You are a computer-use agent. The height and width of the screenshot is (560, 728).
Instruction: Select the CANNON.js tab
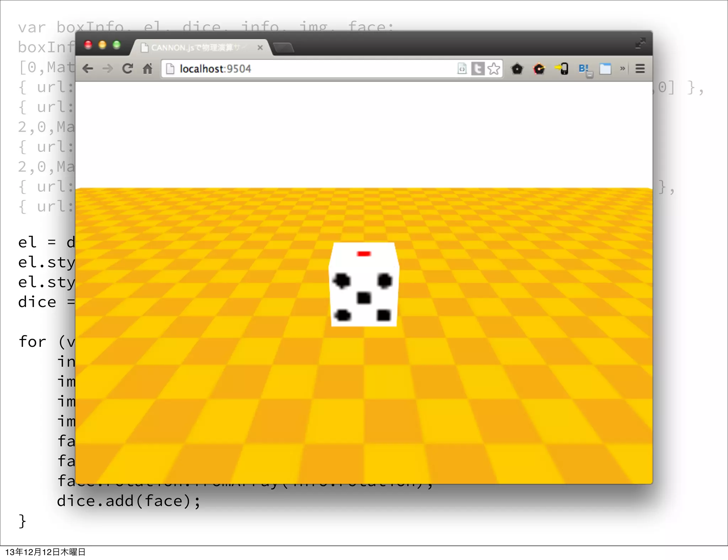pos(196,48)
